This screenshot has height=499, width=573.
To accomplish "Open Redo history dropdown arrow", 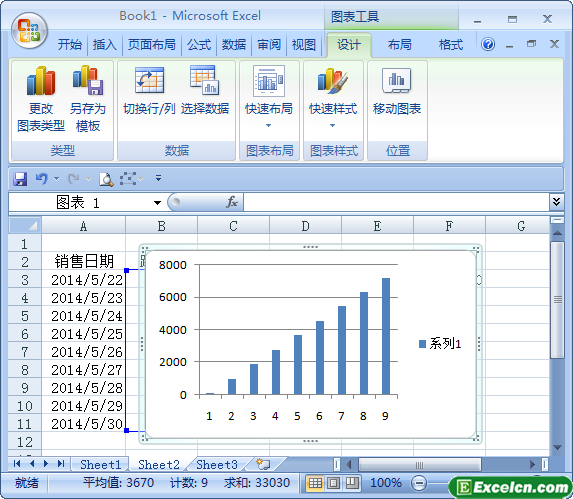I will (x=88, y=179).
